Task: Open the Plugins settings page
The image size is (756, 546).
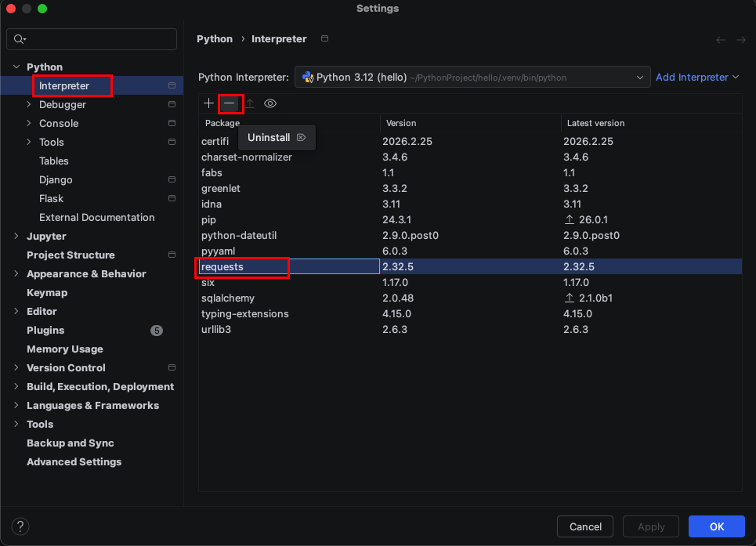Action: point(45,331)
